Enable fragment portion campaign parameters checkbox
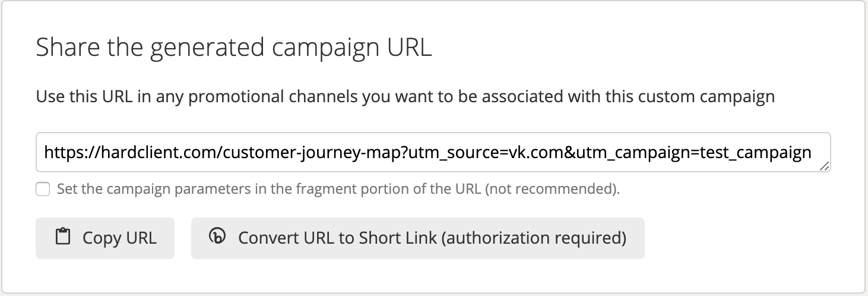The height and width of the screenshot is (296, 868). coord(42,190)
